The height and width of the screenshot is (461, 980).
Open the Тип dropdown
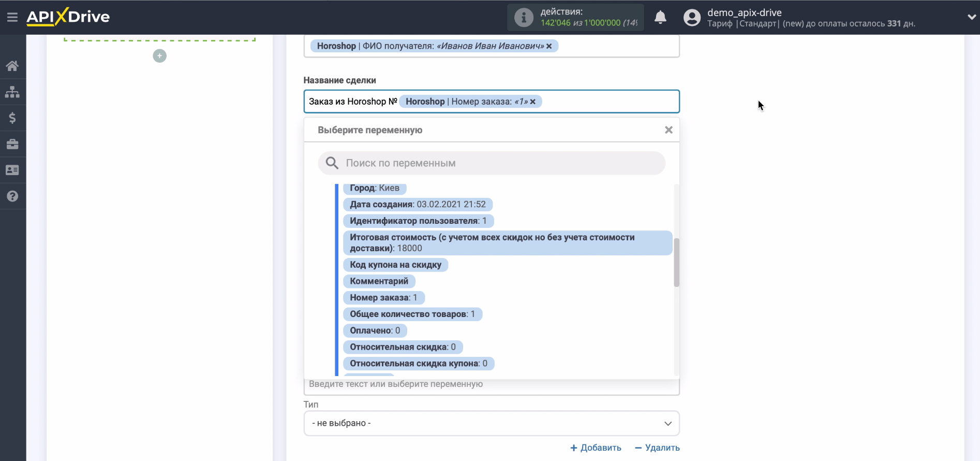point(492,423)
